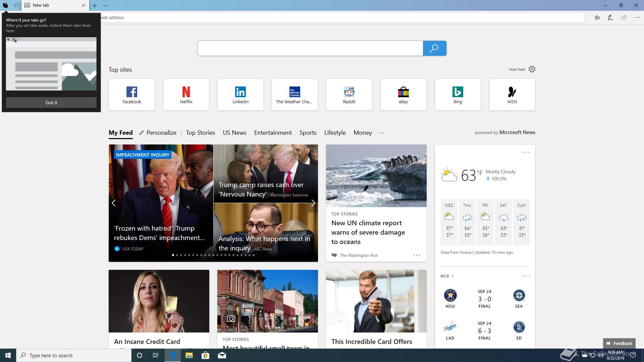
Task: Open 'Frozen with hatred' Trump article
Action: coord(161,203)
